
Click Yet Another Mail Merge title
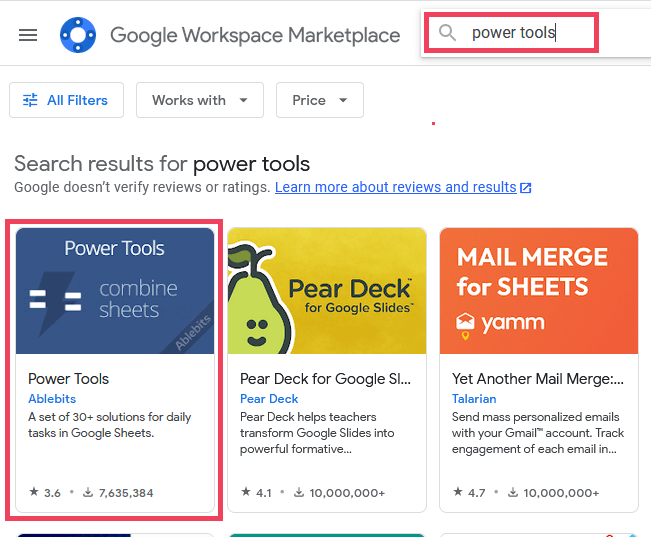[x=538, y=379]
